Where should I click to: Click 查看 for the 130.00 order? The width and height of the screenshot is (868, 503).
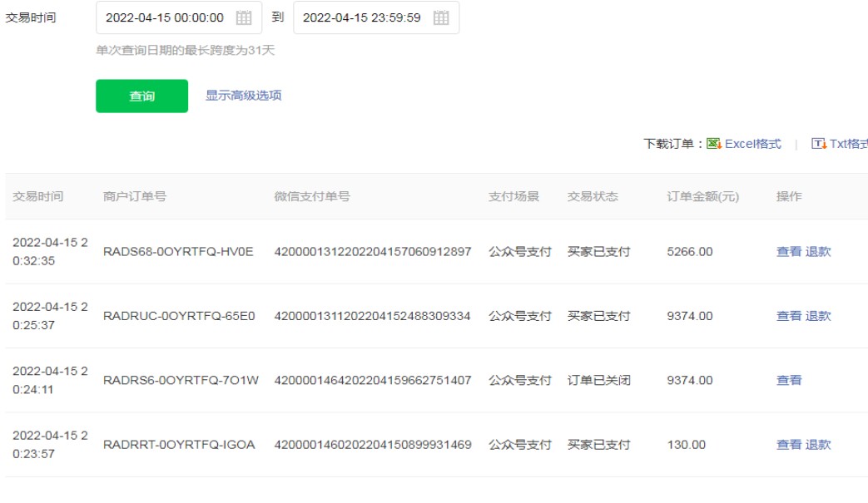pyautogui.click(x=789, y=445)
